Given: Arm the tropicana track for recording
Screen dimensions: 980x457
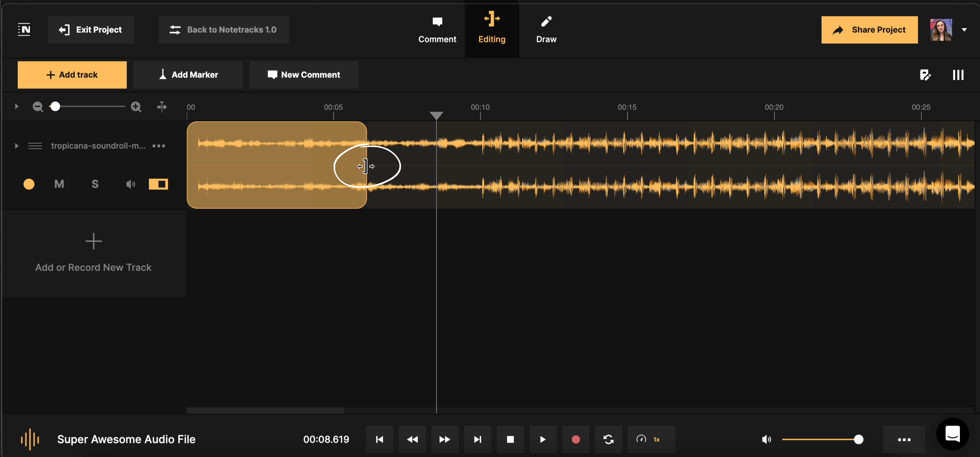Looking at the screenshot, I should 29,184.
